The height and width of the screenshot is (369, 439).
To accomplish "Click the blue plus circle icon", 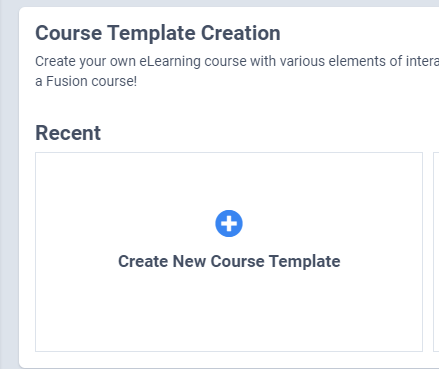I will point(229,223).
